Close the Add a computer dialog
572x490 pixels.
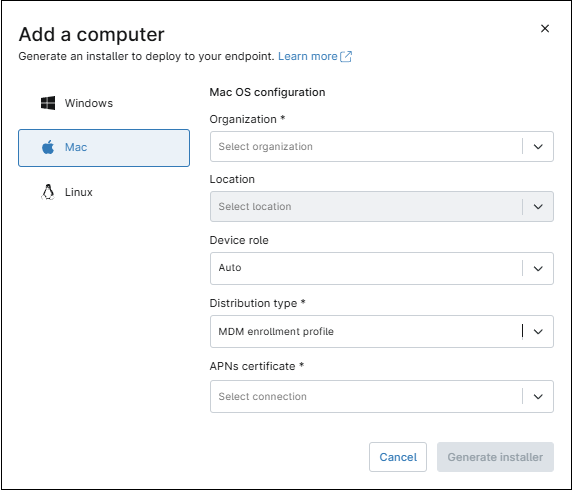(545, 28)
